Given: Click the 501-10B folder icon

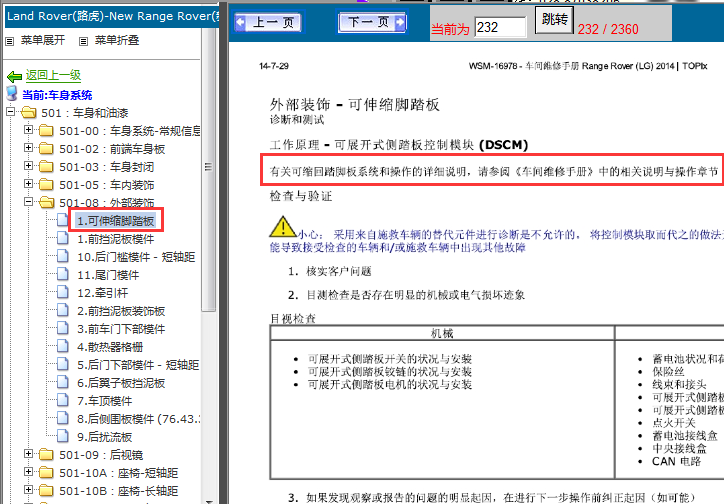Looking at the screenshot, I should (46, 491).
